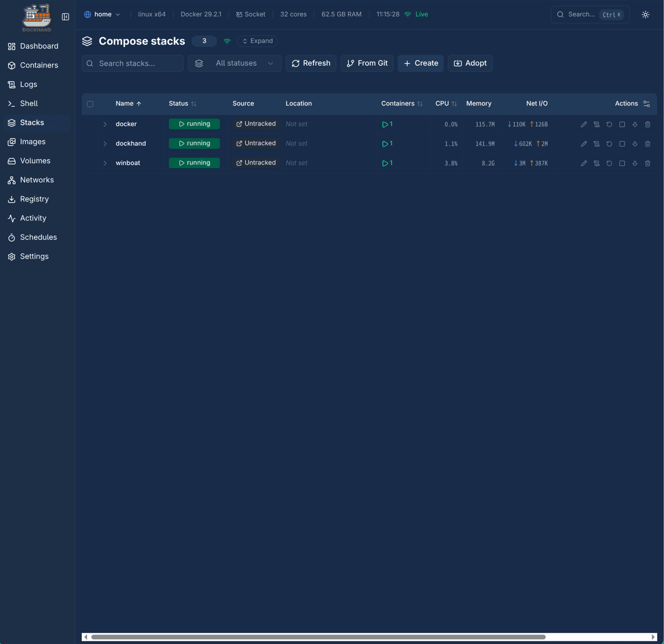
Task: Click the edit pencil icon for docker stack
Action: point(584,124)
